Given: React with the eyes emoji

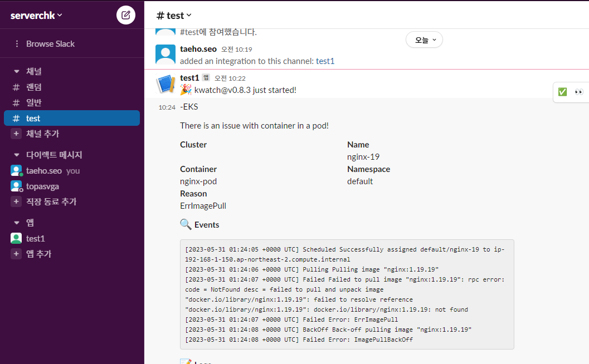Looking at the screenshot, I should [579, 92].
